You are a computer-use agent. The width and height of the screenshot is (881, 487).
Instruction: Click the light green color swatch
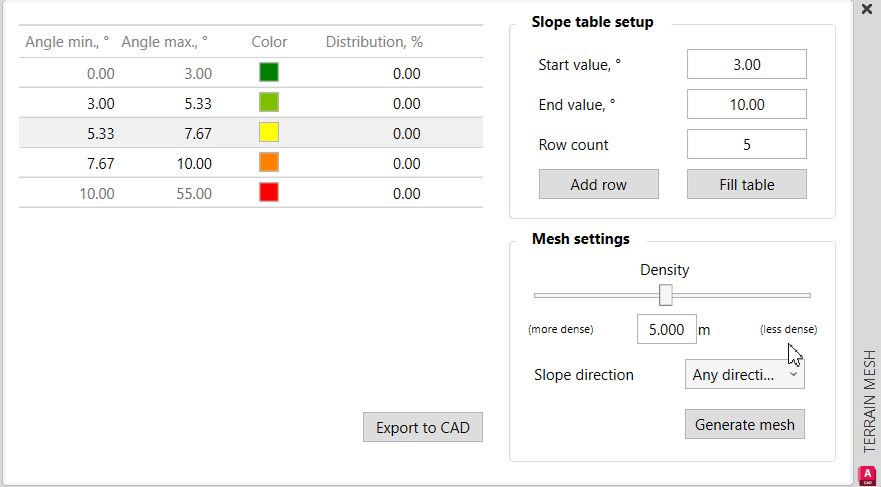pyautogui.click(x=268, y=103)
